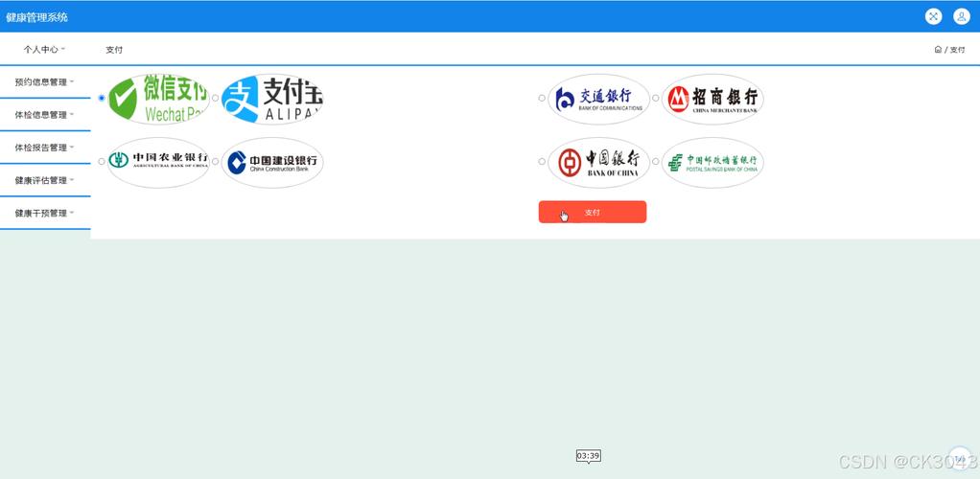Screen dimensions: 980x479
Task: Click the red 支付 pay button
Action: click(593, 213)
